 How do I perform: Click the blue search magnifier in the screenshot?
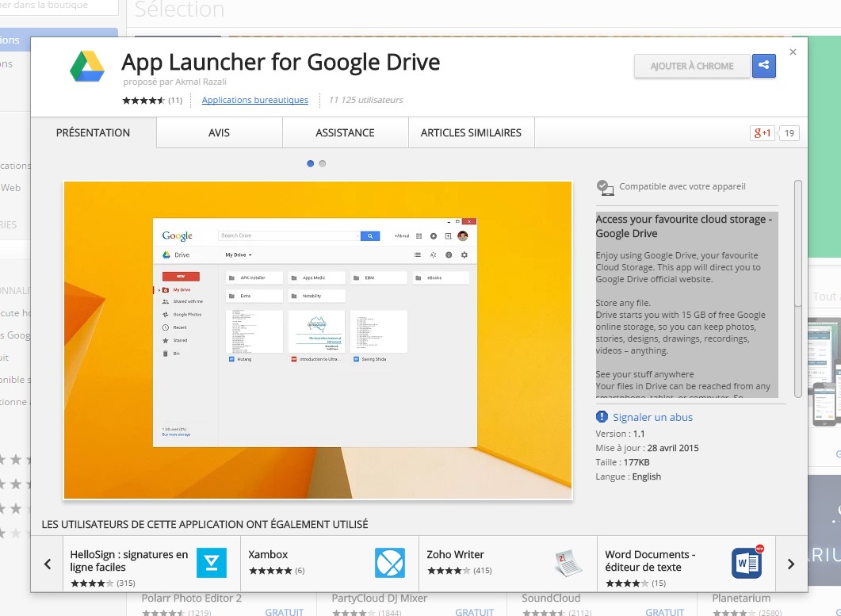pyautogui.click(x=370, y=235)
